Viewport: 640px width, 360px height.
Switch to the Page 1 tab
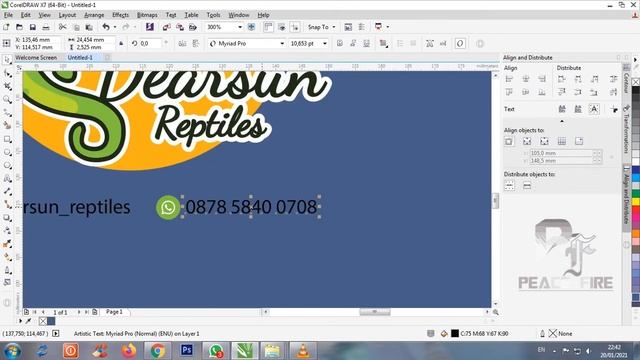pos(114,312)
